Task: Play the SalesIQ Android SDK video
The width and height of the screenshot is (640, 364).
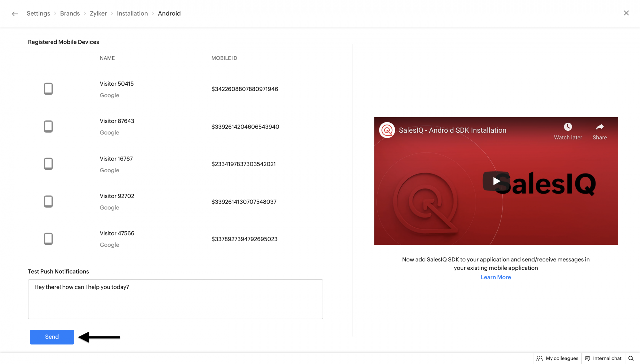Action: (x=496, y=181)
